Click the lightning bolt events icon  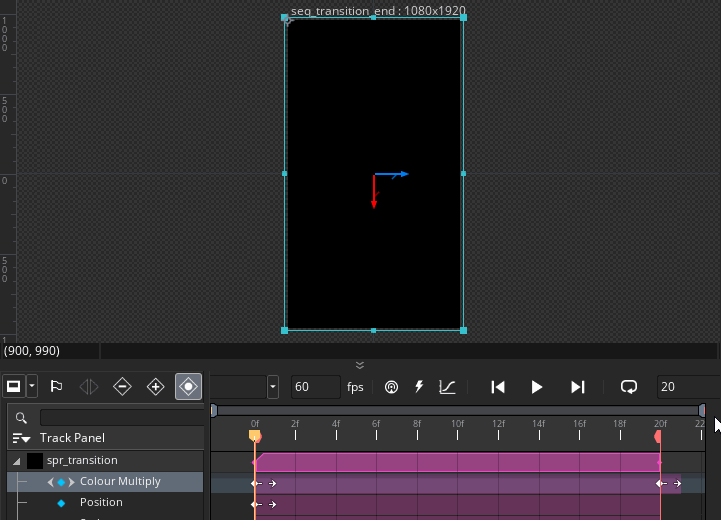pyautogui.click(x=419, y=387)
